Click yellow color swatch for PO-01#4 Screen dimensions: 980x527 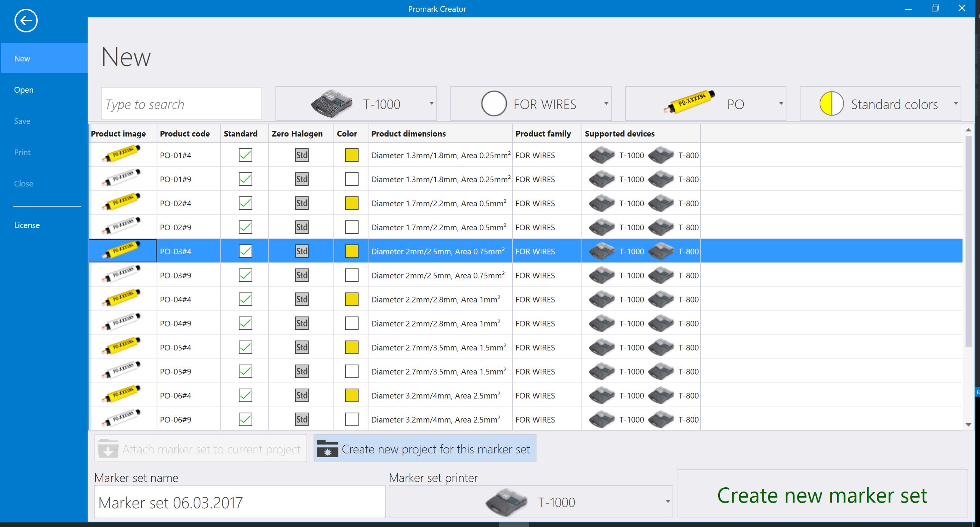pyautogui.click(x=352, y=155)
